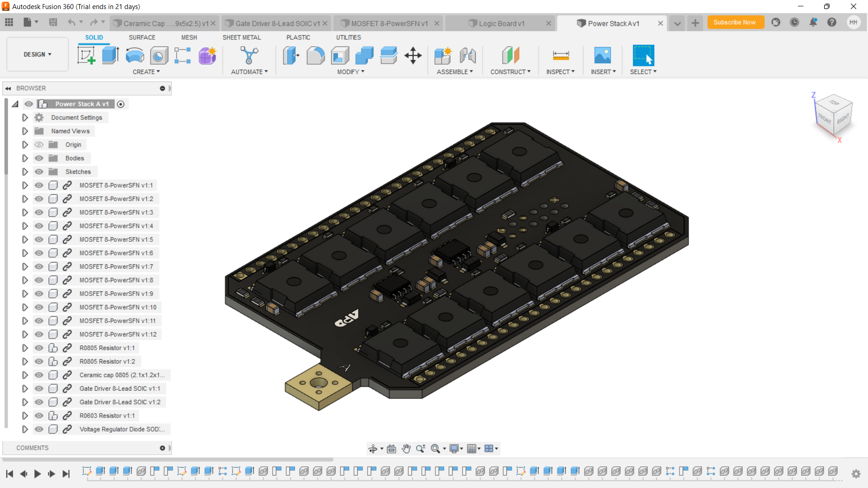Click the ViewCube RIGHT face
Viewport: 868px width, 488px height.
(x=842, y=119)
